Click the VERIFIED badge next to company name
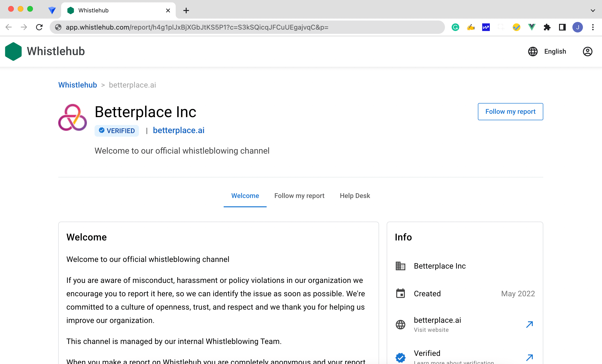 pyautogui.click(x=116, y=131)
